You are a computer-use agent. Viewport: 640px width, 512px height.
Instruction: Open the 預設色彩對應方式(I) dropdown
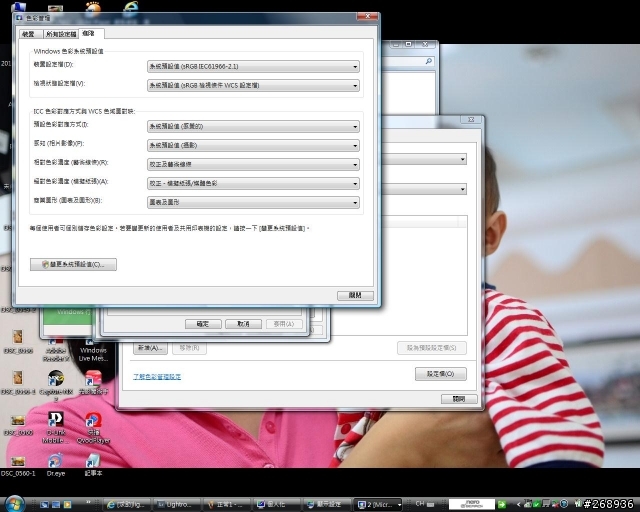tap(253, 126)
